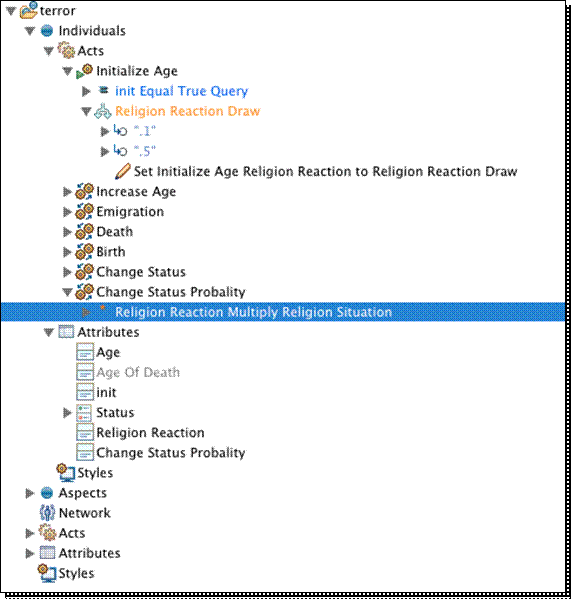Click the Religion Reaction Draw branch icon
572x599 pixels.
[103, 111]
